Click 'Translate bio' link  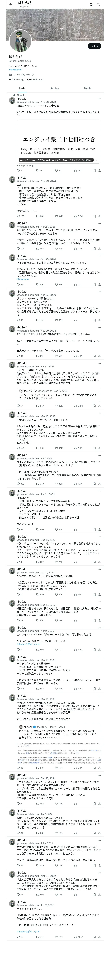[x=15, y=70]
